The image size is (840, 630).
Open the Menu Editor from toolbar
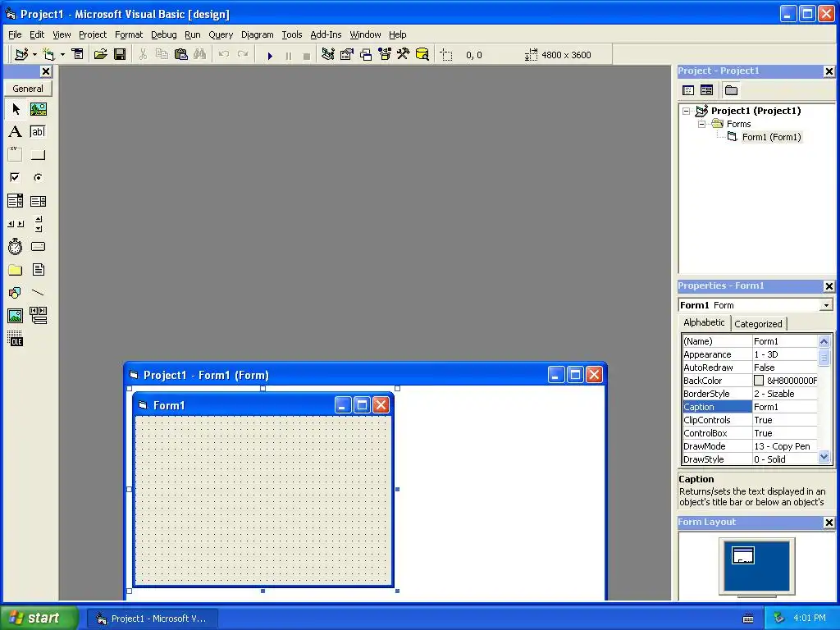coord(78,55)
